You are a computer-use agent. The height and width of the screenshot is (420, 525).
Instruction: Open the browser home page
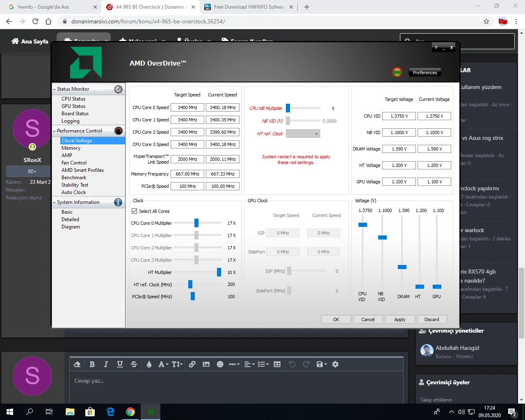pyautogui.click(x=48, y=21)
